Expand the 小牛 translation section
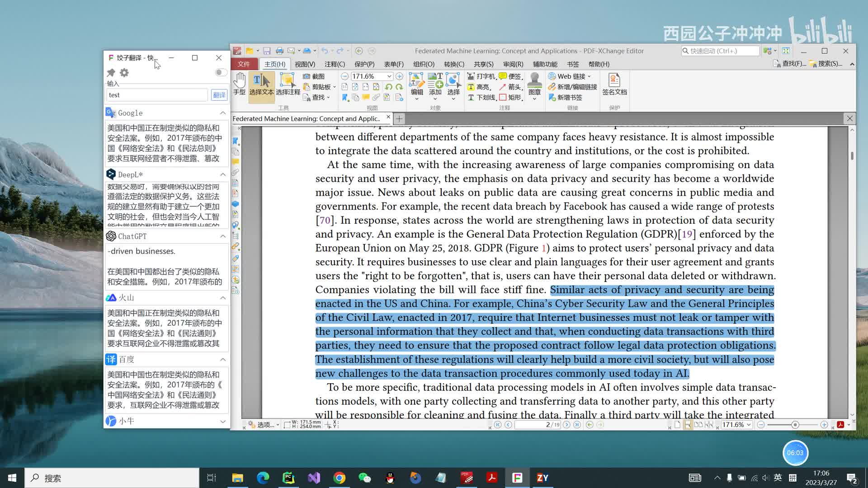Screen dimensions: 868x488 (223, 421)
